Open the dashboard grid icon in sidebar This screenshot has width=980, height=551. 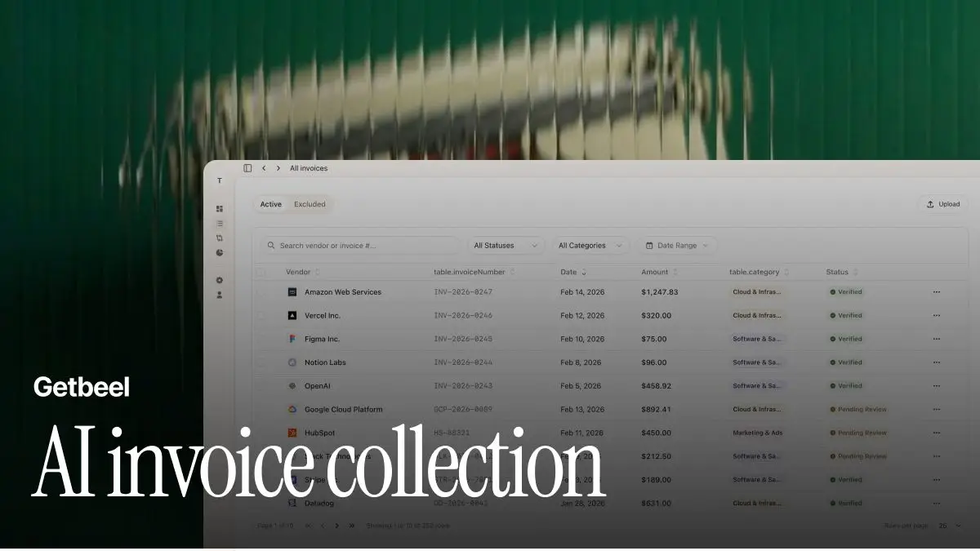click(220, 209)
